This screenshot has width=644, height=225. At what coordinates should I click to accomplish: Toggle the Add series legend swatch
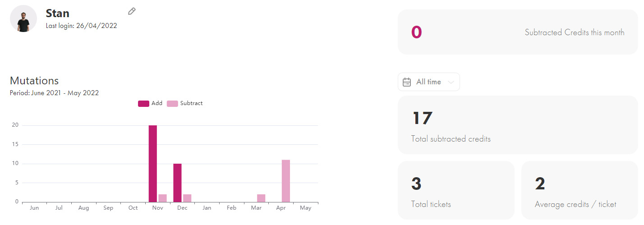tap(143, 103)
